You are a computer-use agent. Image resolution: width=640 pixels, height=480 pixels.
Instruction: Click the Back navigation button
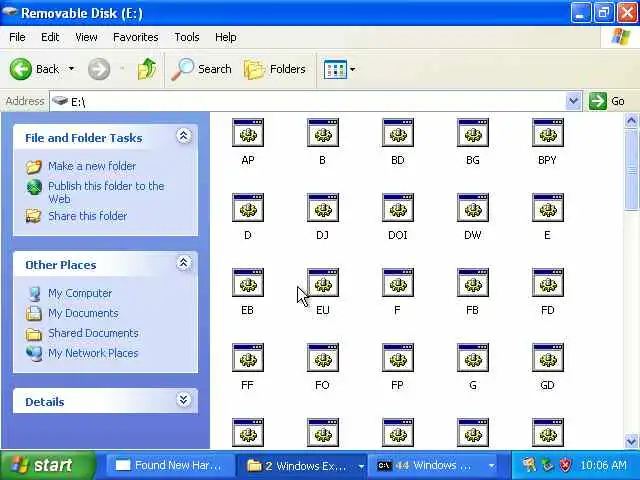coord(34,69)
